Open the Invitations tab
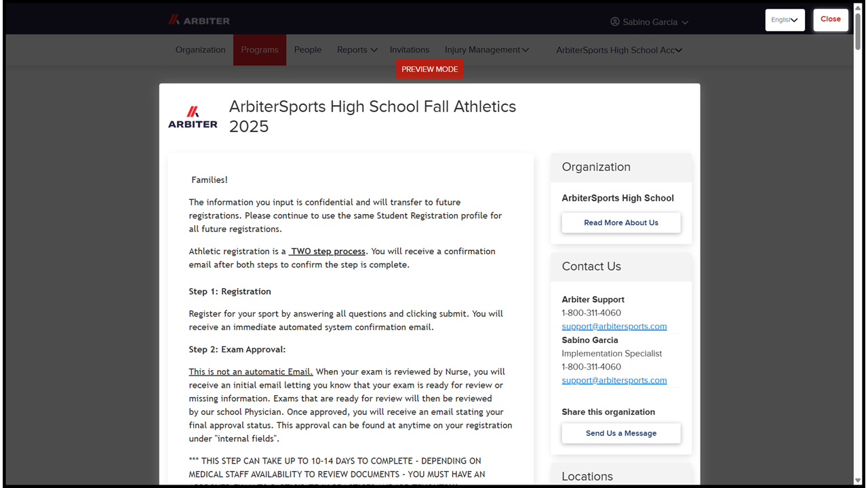The height and width of the screenshot is (488, 868). [410, 49]
